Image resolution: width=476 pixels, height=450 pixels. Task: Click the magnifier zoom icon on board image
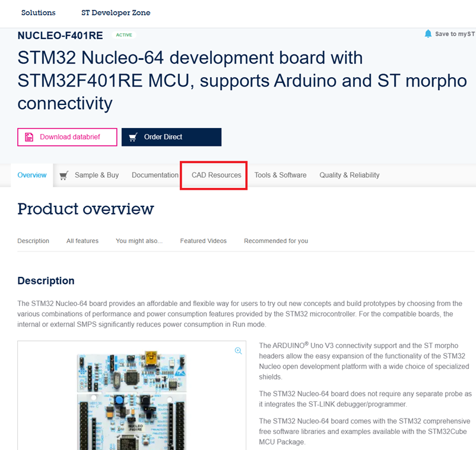pos(239,351)
